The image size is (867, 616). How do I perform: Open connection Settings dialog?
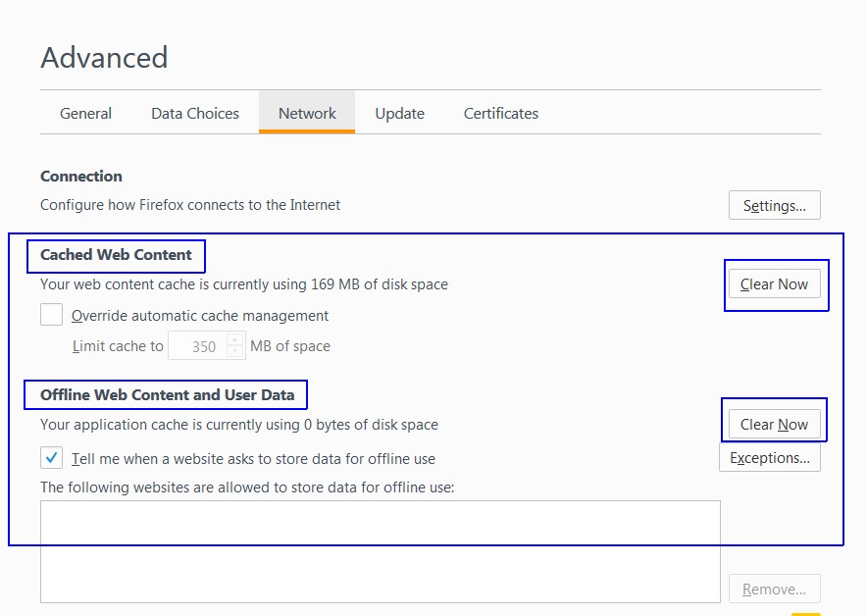coord(774,205)
